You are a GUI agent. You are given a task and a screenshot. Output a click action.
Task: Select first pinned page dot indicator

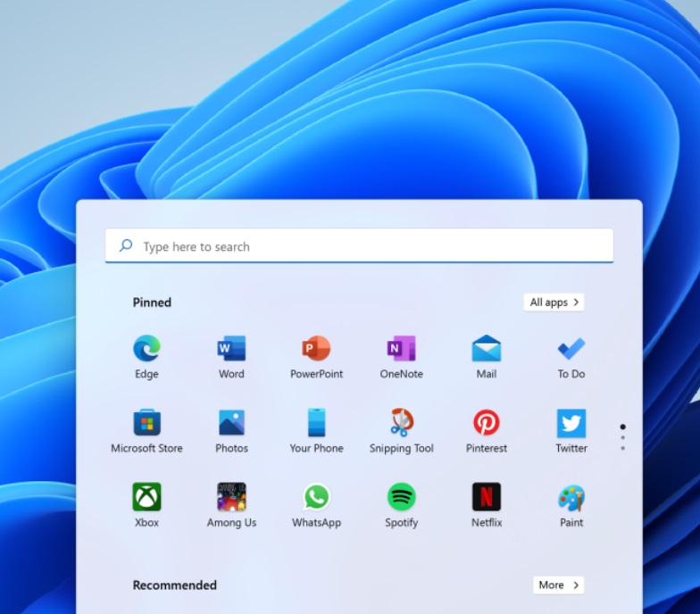pos(622,427)
